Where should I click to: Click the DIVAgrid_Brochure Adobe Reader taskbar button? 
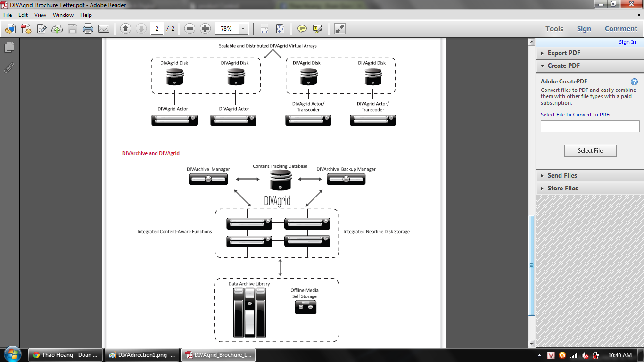point(218,355)
